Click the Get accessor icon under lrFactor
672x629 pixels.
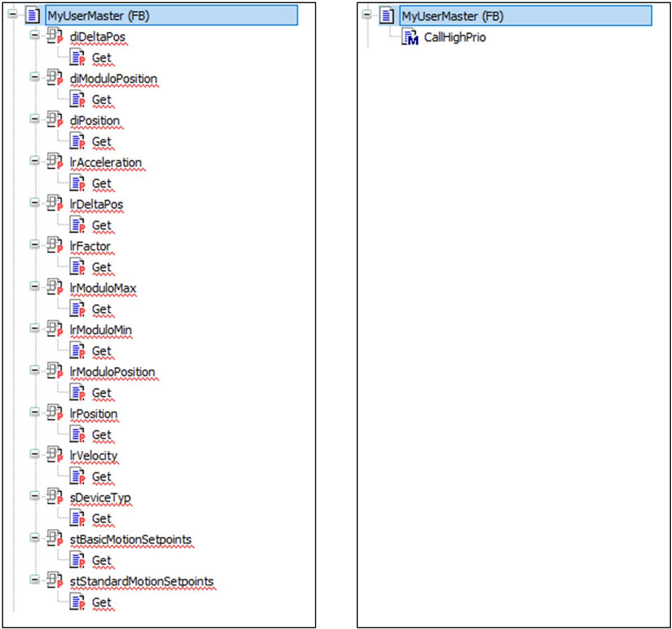pos(77,268)
